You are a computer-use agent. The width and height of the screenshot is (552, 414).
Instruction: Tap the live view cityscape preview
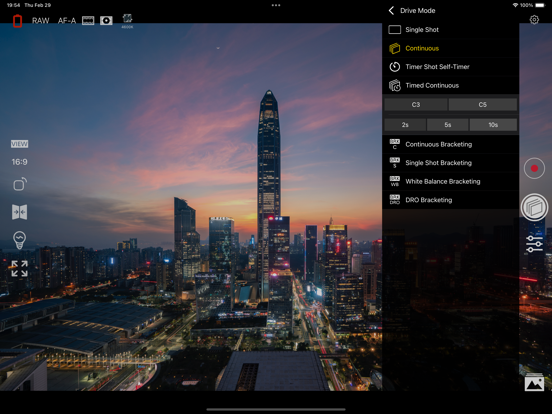pos(191,207)
